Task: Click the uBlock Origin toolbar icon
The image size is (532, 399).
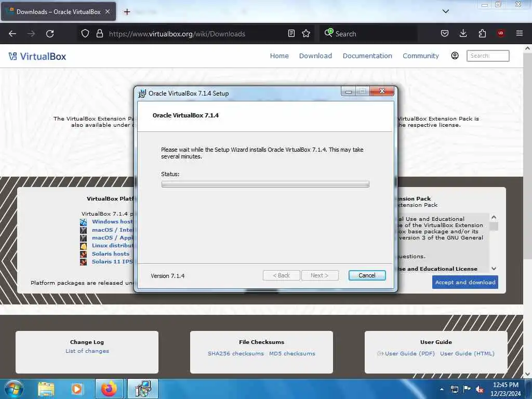Action: 501,34
